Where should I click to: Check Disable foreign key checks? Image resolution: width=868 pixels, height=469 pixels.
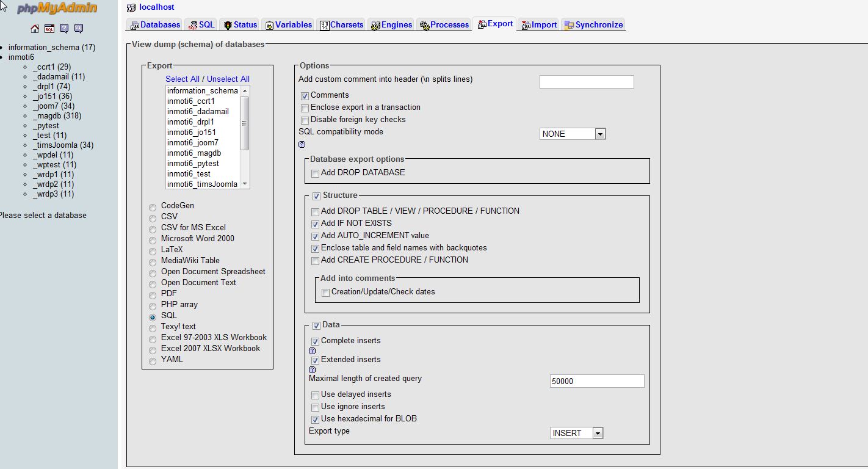click(305, 120)
